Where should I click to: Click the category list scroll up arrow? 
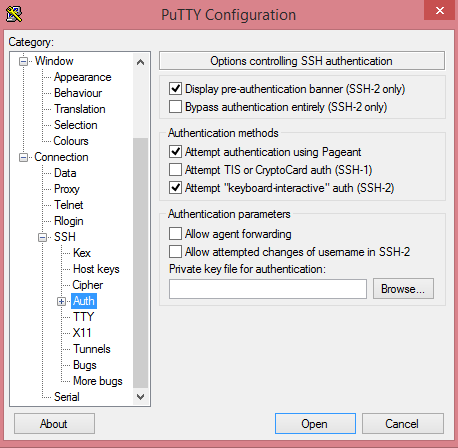tap(141, 62)
